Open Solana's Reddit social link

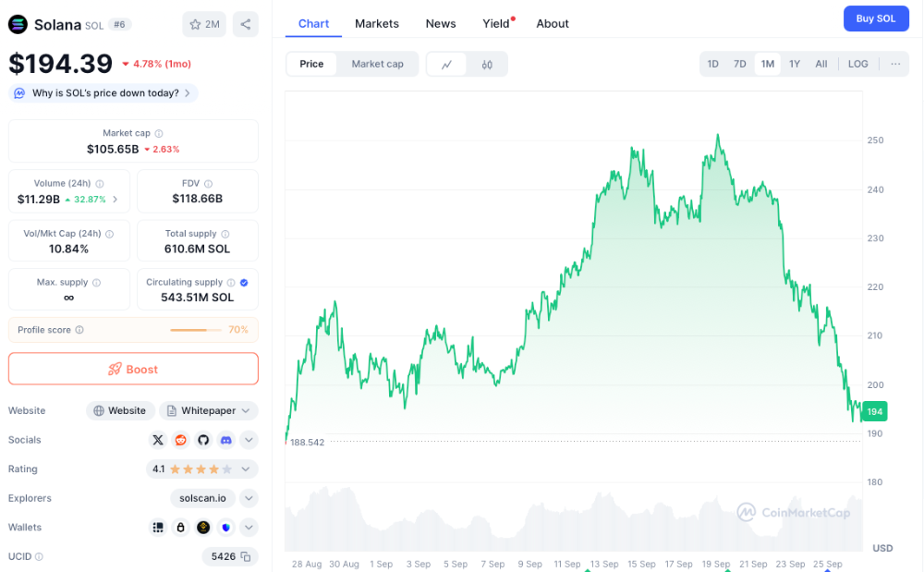click(x=181, y=440)
